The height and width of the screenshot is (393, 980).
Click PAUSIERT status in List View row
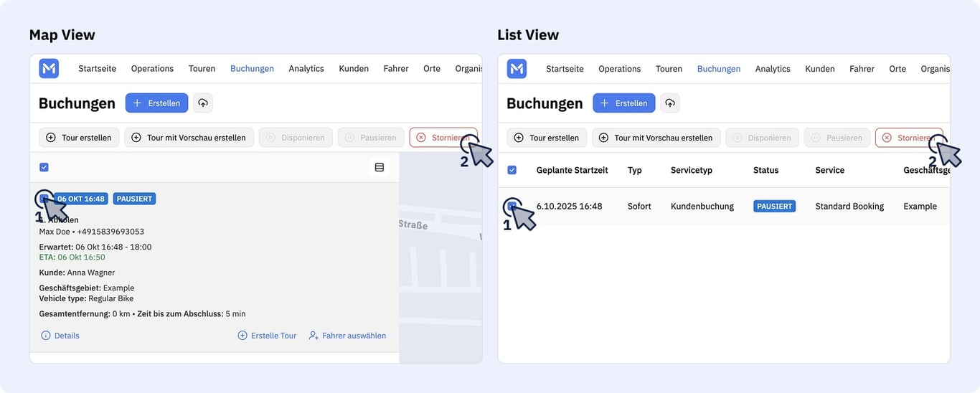(x=774, y=206)
